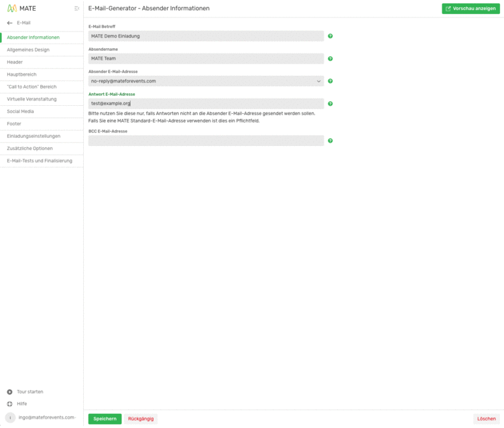The height and width of the screenshot is (428, 504).
Task: Open help icon for Absender E-Mail-Adresse
Action: pos(330,81)
